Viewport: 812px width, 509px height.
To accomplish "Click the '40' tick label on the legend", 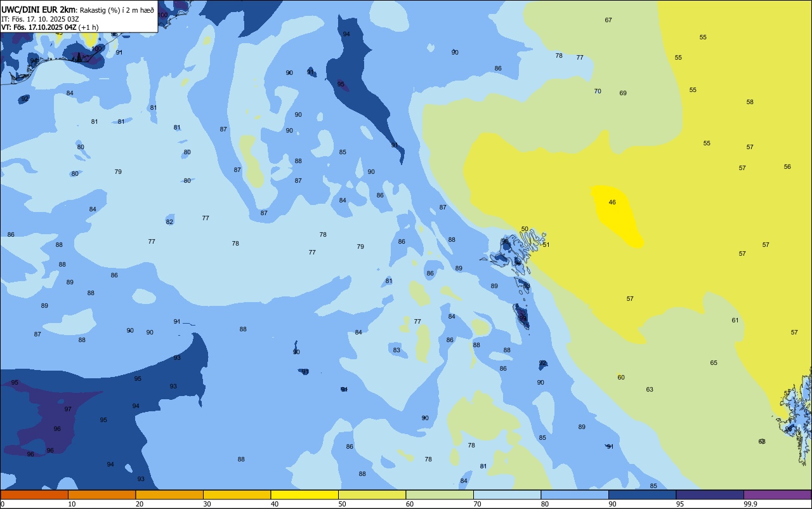I will [275, 504].
